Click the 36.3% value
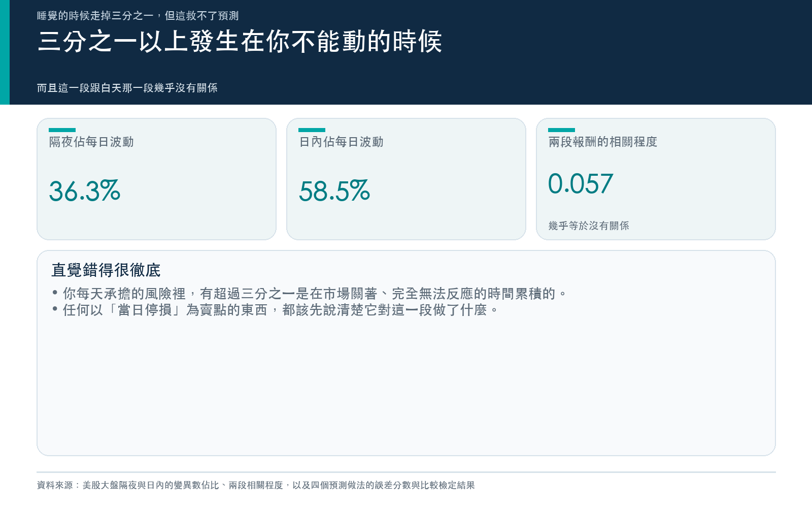The image size is (812, 508). click(x=85, y=191)
